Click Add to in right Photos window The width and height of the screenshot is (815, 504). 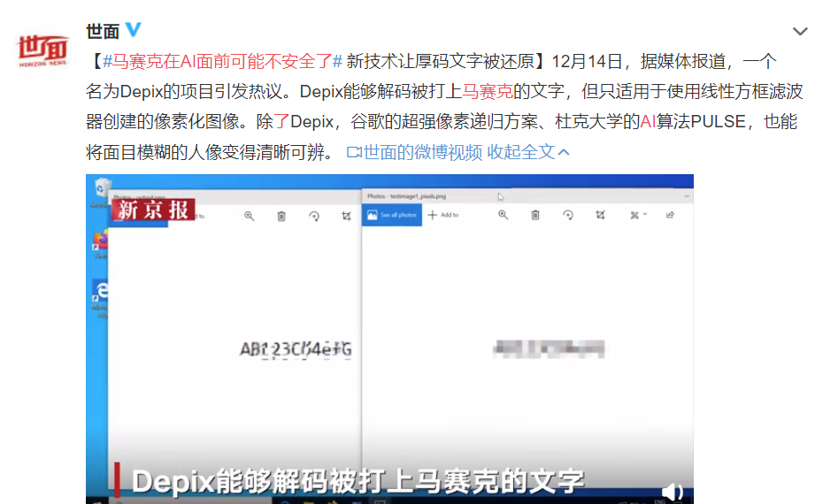pos(443,215)
